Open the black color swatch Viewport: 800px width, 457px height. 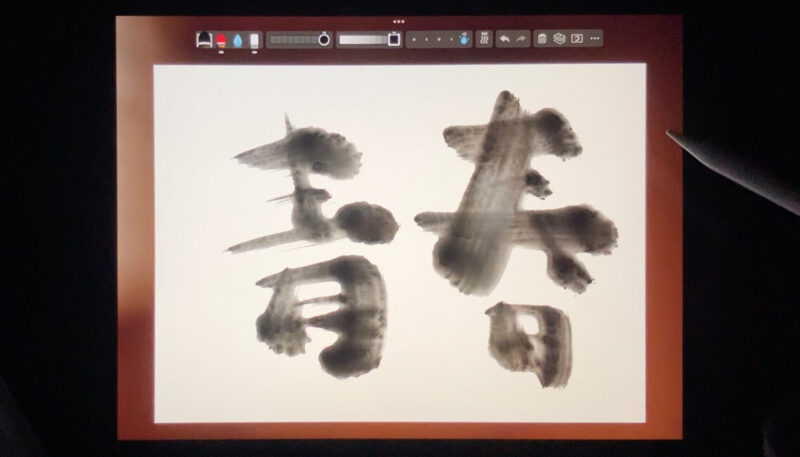pos(394,39)
